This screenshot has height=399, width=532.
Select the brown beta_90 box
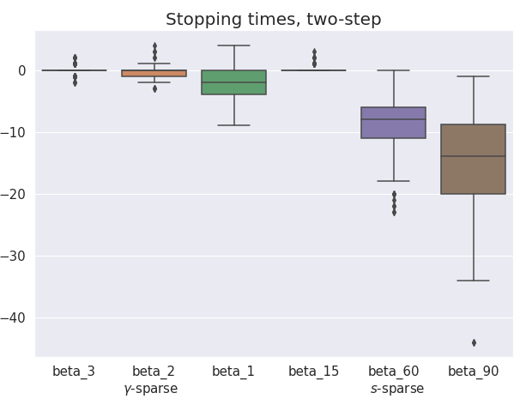[473, 160]
